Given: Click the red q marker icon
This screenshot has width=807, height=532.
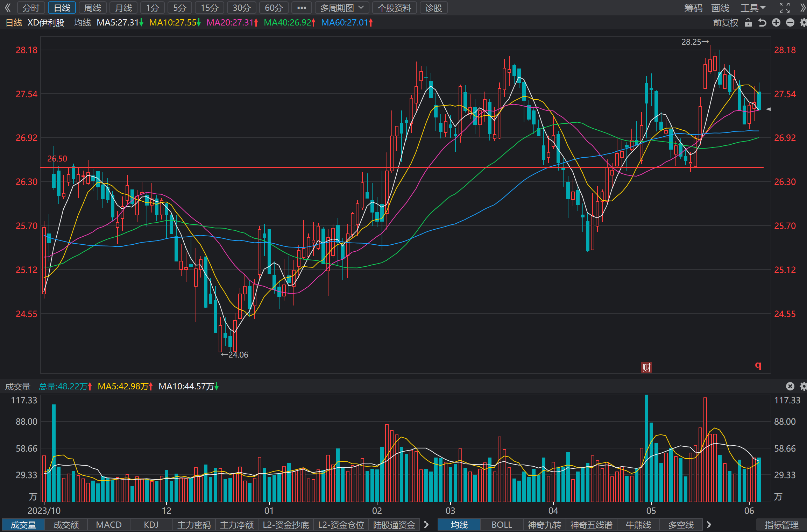Looking at the screenshot, I should pyautogui.click(x=758, y=366).
